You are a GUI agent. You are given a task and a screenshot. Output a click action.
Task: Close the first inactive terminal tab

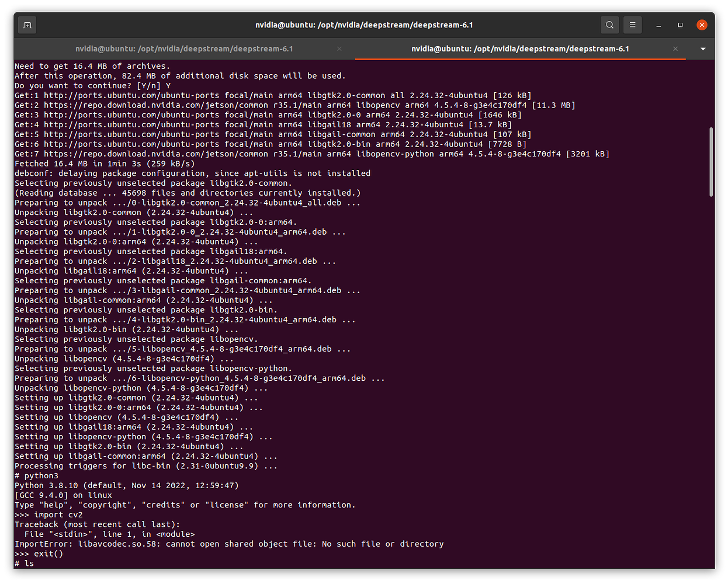tap(339, 49)
